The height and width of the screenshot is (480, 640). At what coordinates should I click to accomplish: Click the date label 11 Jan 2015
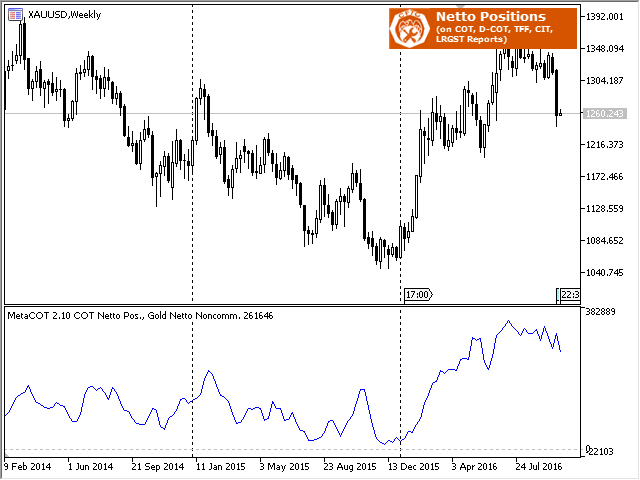point(220,467)
